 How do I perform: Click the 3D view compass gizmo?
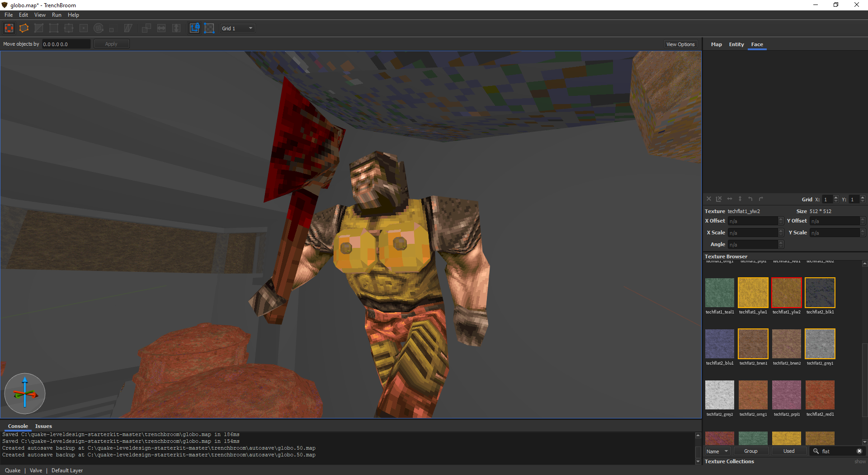(25, 394)
